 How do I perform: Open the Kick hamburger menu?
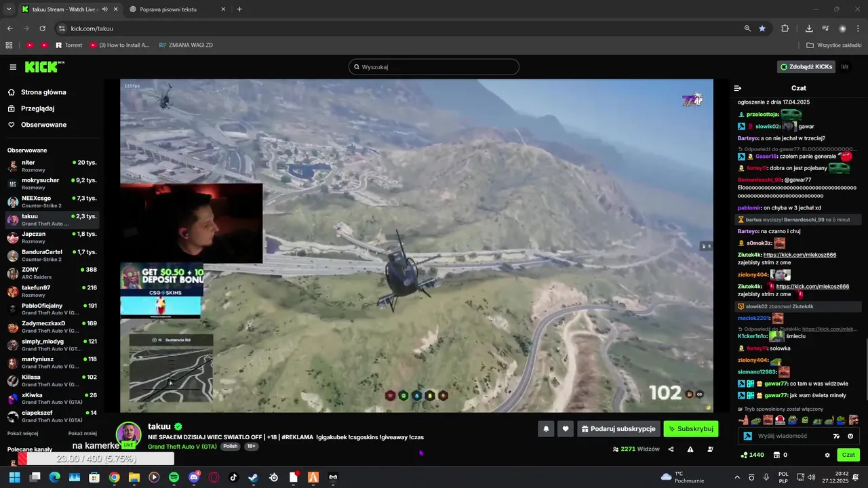[13, 67]
